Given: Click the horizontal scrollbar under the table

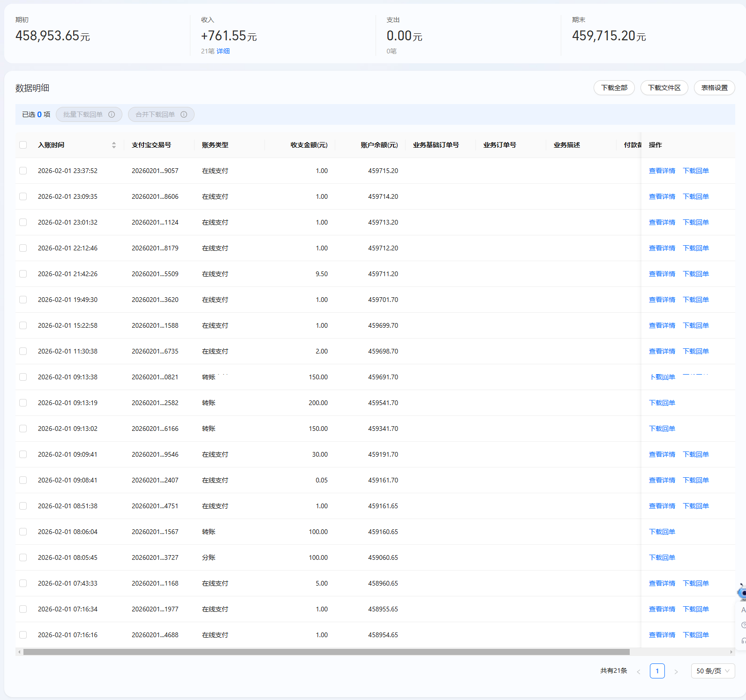Looking at the screenshot, I should pyautogui.click(x=326, y=652).
